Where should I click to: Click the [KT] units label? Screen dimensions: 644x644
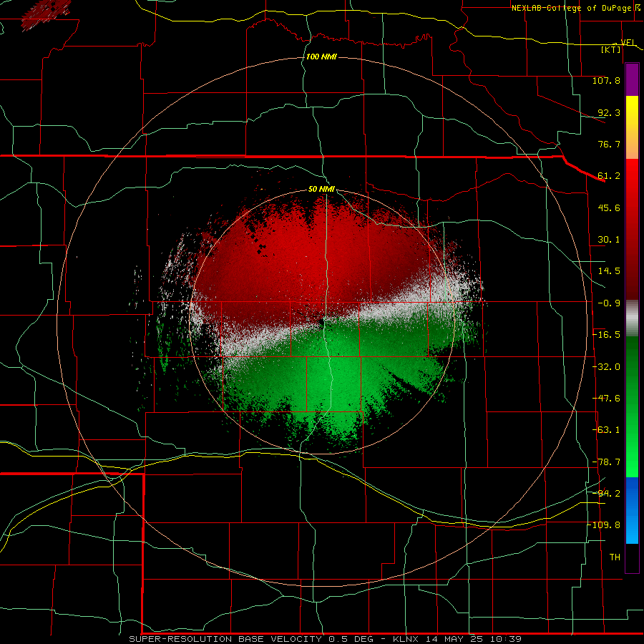pos(611,49)
